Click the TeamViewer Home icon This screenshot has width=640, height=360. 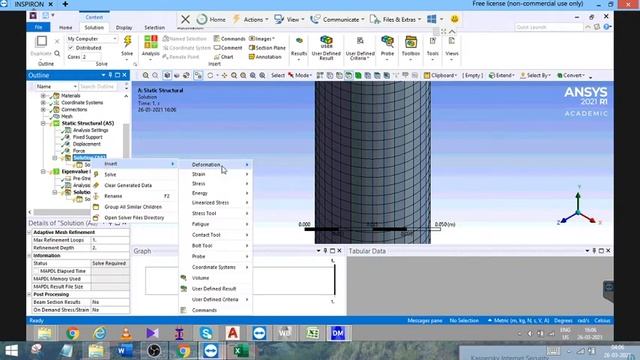(202, 19)
